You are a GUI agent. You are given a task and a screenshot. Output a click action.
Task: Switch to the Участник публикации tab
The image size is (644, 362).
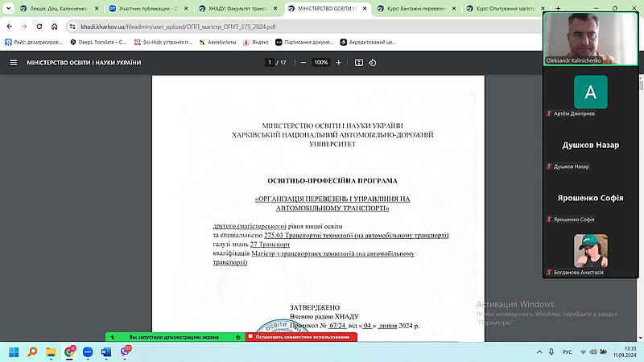click(149, 8)
